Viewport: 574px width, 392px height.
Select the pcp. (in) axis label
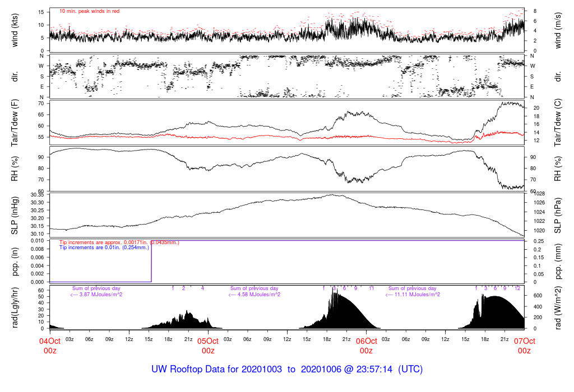pyautogui.click(x=15, y=261)
